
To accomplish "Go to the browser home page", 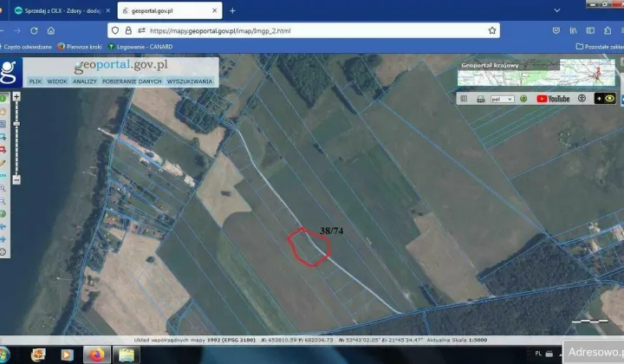I will [51, 30].
